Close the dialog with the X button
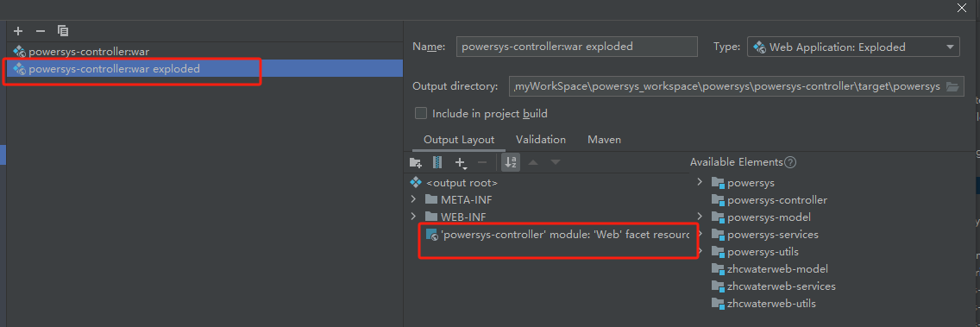This screenshot has width=980, height=327. tap(962, 8)
